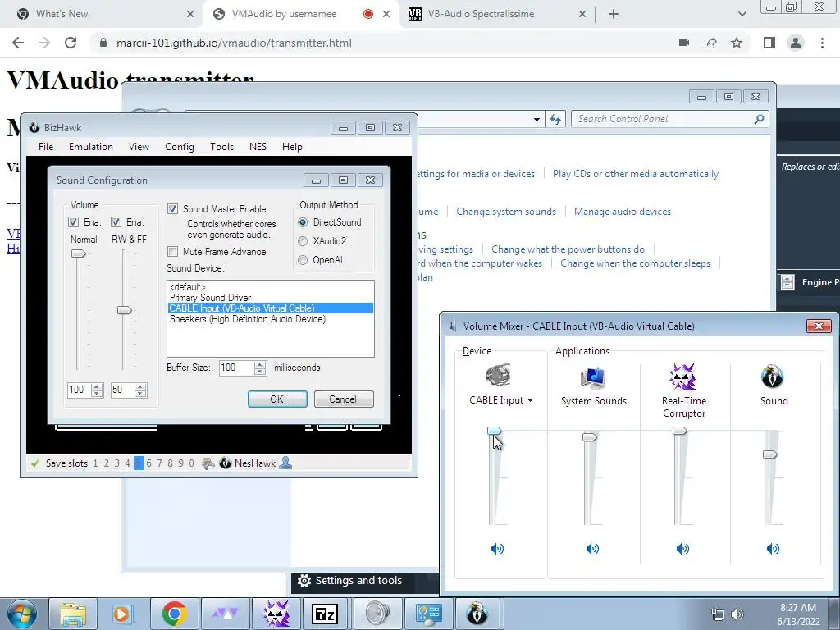Confirm Sound Configuration with OK
The height and width of the screenshot is (630, 840).
point(277,399)
